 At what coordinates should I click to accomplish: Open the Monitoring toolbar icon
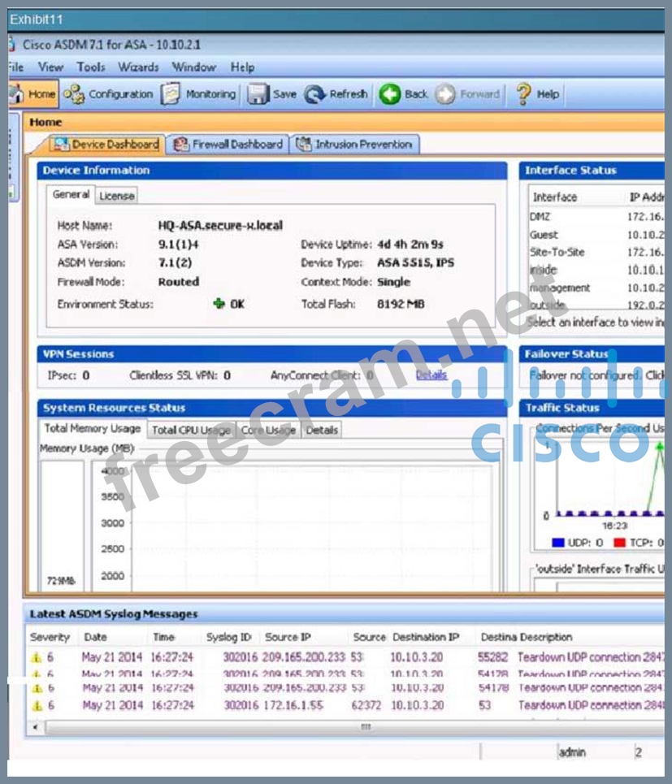point(171,94)
